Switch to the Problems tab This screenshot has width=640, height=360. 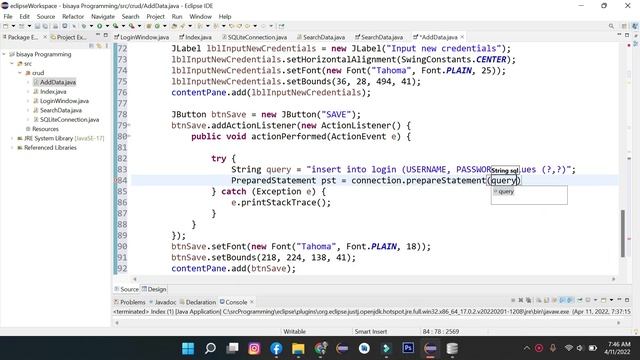[130, 302]
